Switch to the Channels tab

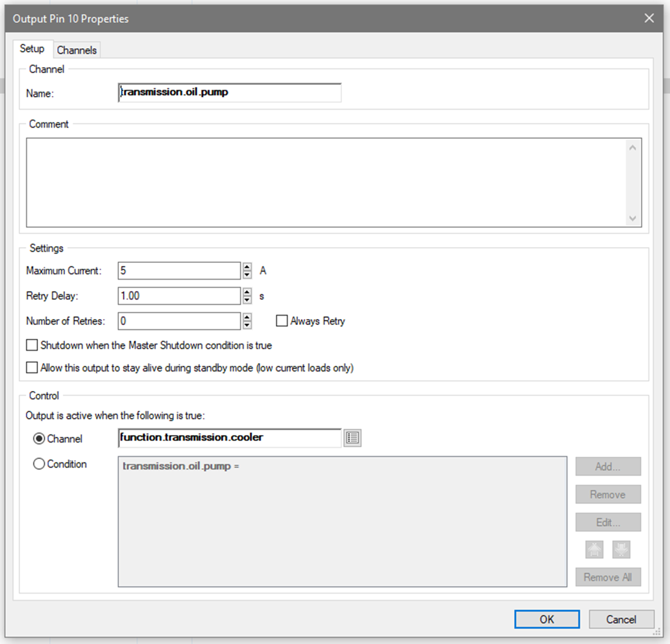tap(77, 50)
